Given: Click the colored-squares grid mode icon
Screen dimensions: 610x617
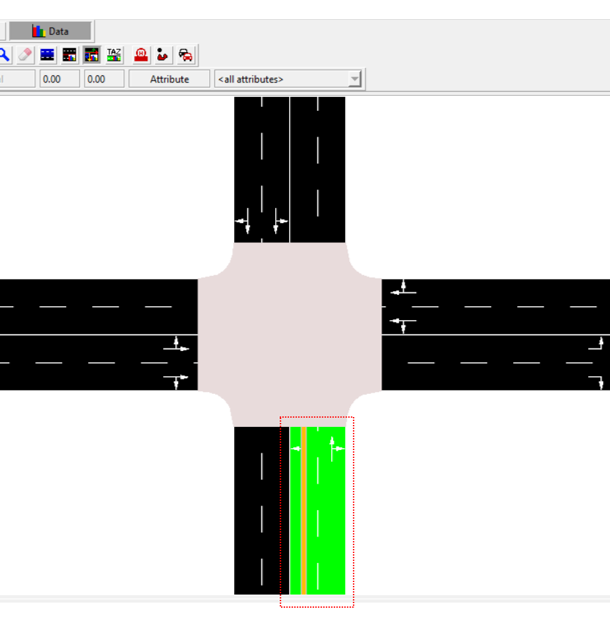Looking at the screenshot, I should pos(91,55).
